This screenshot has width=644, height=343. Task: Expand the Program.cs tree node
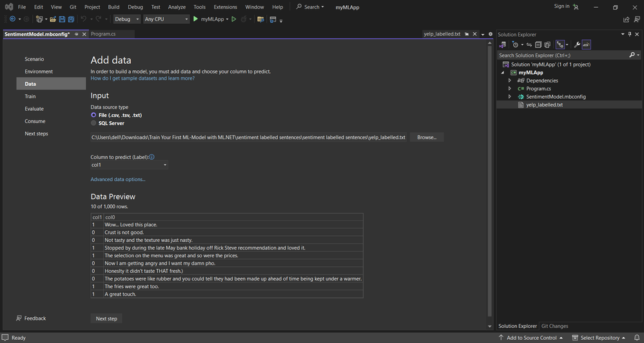pyautogui.click(x=510, y=88)
